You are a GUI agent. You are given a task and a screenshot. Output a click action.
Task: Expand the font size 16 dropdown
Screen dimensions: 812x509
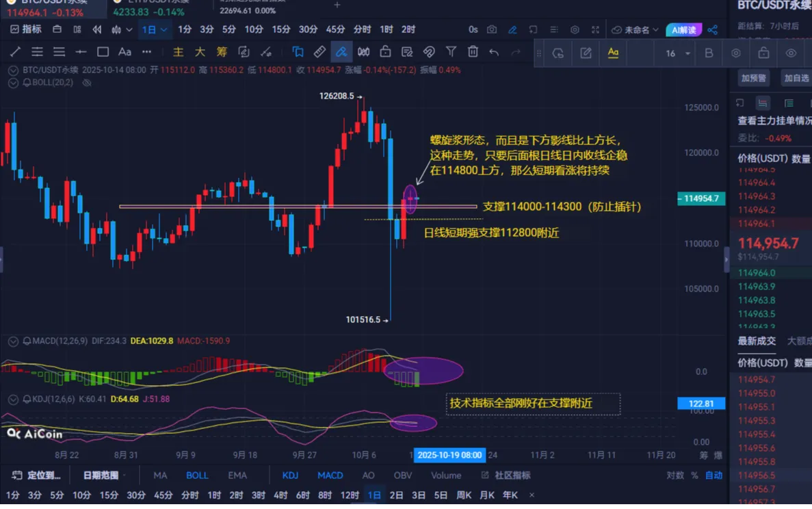[x=687, y=53]
